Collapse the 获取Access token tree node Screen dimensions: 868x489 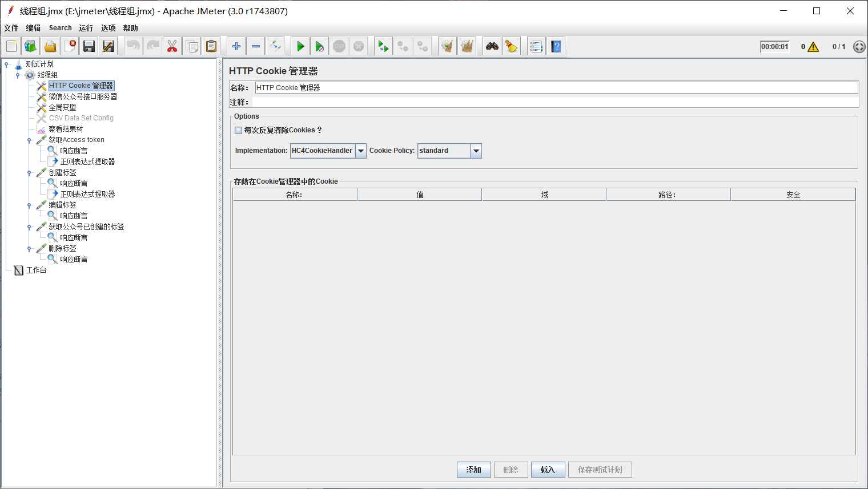(29, 140)
